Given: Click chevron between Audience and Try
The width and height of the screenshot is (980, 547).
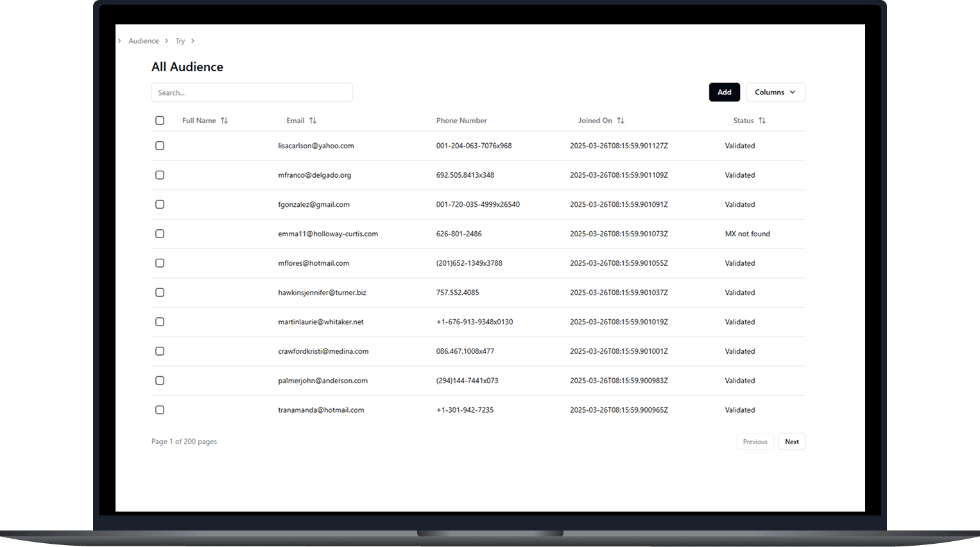Looking at the screenshot, I should click(167, 41).
